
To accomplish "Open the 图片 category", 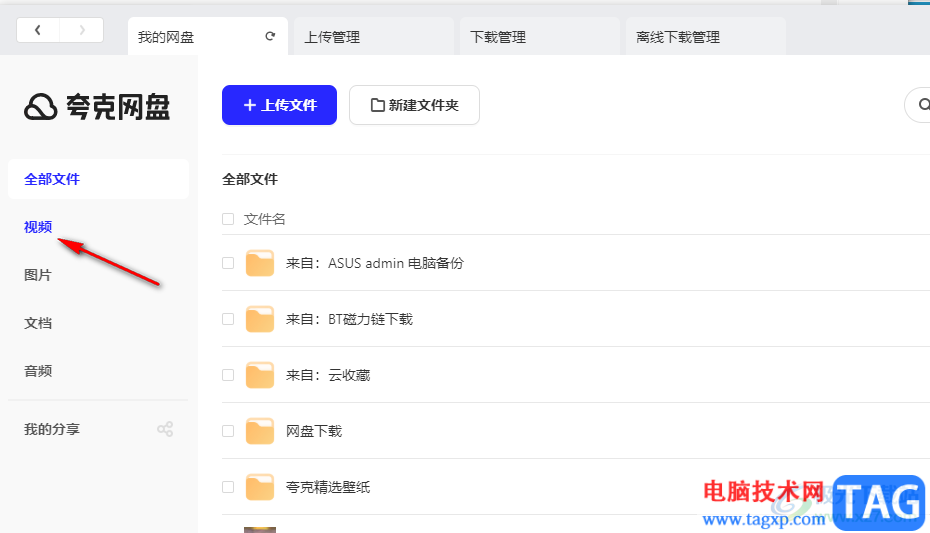I will point(38,275).
